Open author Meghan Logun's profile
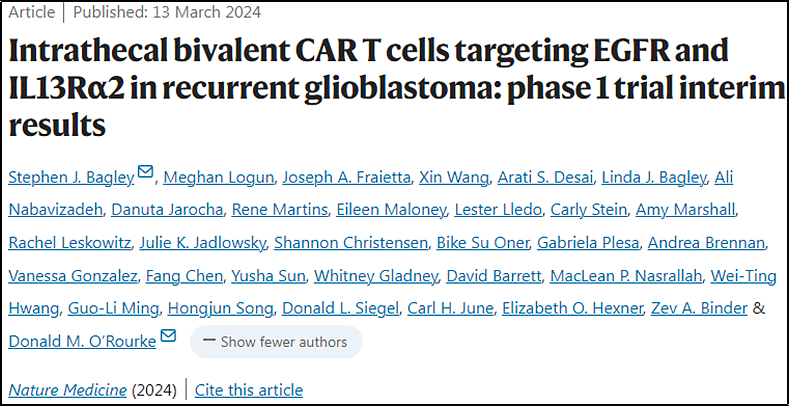Screen dimensions: 789x406 tap(219, 178)
